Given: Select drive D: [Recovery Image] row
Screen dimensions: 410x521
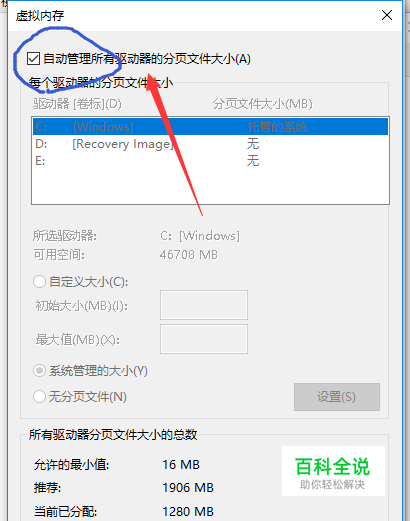Looking at the screenshot, I should 210,144.
